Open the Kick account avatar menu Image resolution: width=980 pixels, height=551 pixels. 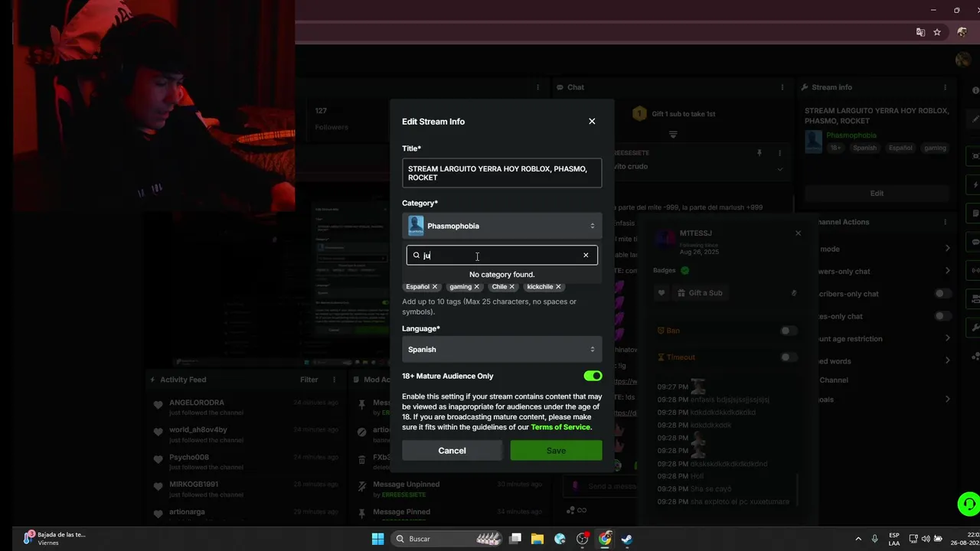(962, 60)
